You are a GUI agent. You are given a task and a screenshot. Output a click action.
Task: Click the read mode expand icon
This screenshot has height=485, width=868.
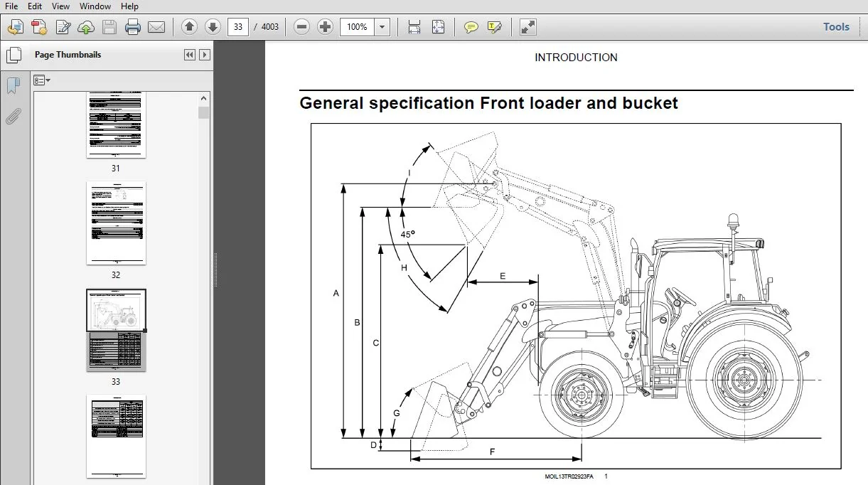coord(527,27)
